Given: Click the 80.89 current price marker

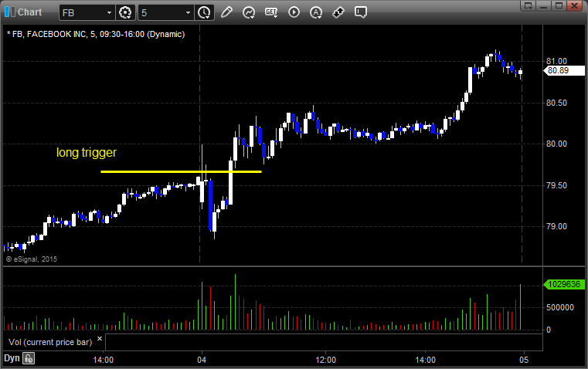Looking at the screenshot, I should pos(564,70).
